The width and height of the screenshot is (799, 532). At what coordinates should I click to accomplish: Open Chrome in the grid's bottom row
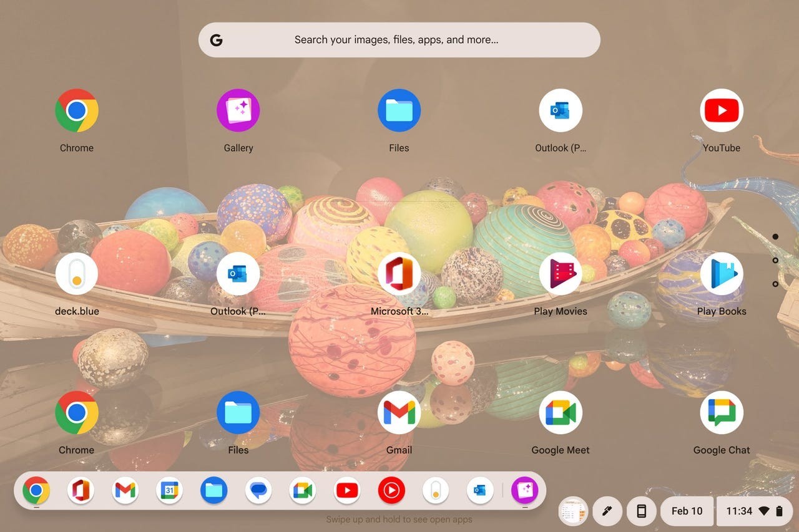[77, 412]
